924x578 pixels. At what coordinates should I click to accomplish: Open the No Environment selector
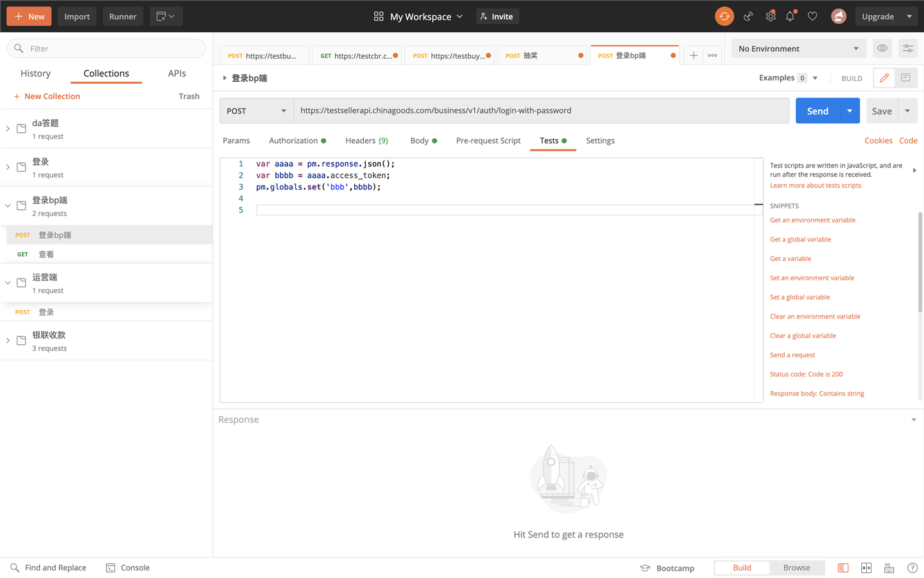point(798,48)
